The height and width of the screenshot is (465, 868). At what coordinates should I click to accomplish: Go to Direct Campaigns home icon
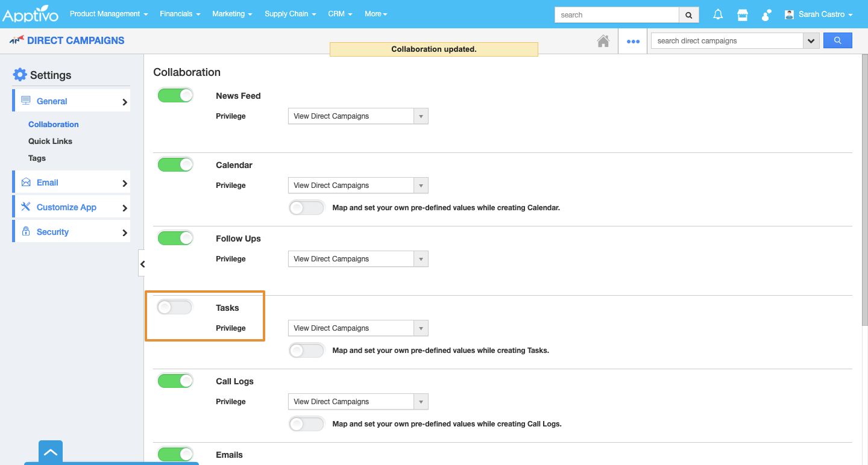click(603, 41)
